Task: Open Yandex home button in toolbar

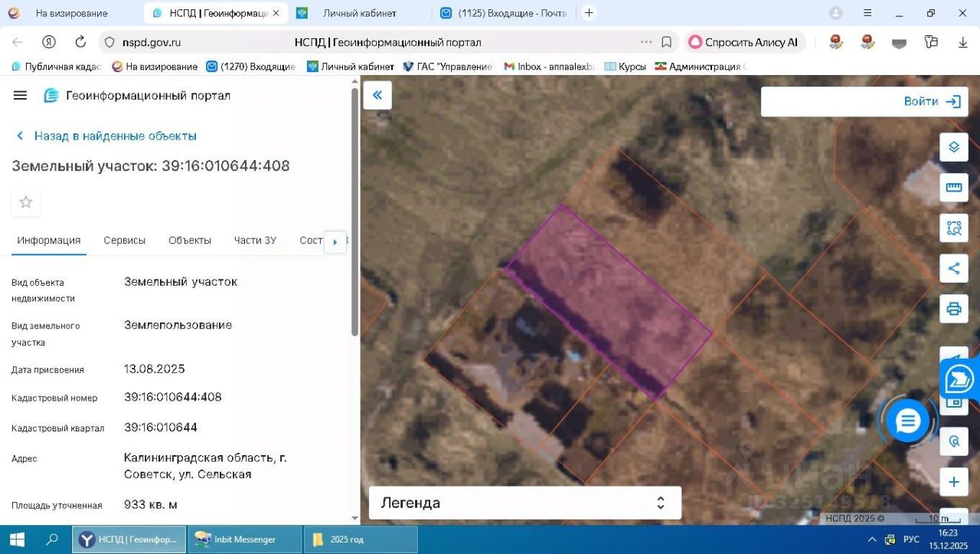Action: click(x=49, y=42)
